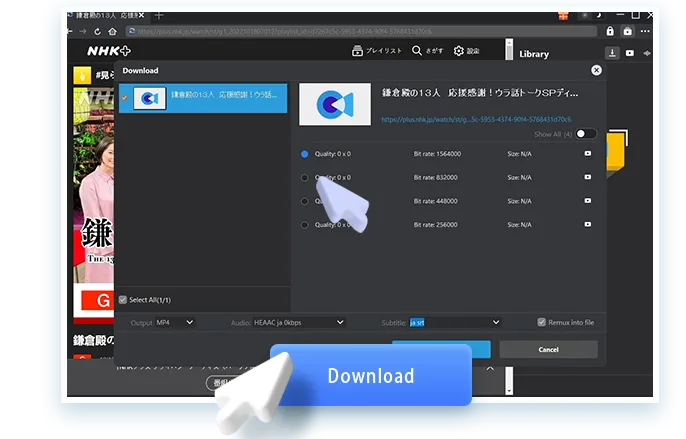Open the Subtitle ja.srt dropdown

(x=455, y=323)
